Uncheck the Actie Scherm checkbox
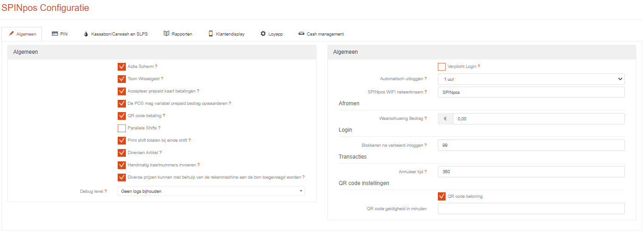 [122, 67]
